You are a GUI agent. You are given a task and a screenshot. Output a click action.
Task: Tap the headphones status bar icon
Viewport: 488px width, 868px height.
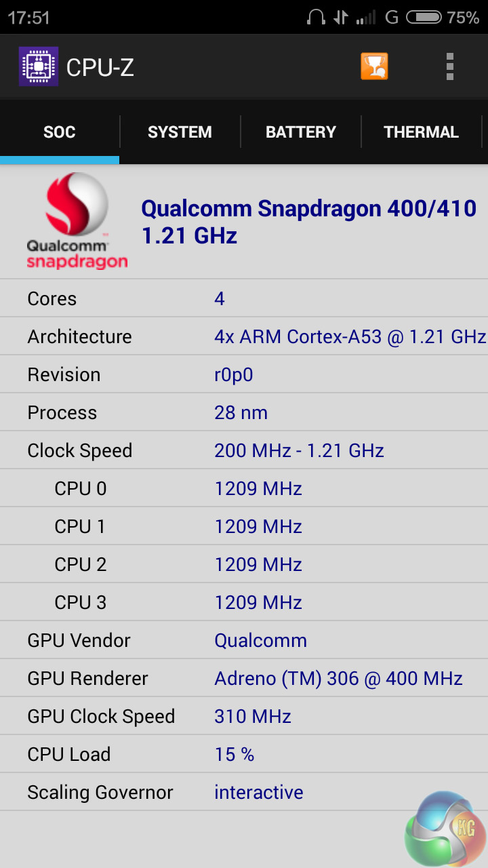point(316,18)
